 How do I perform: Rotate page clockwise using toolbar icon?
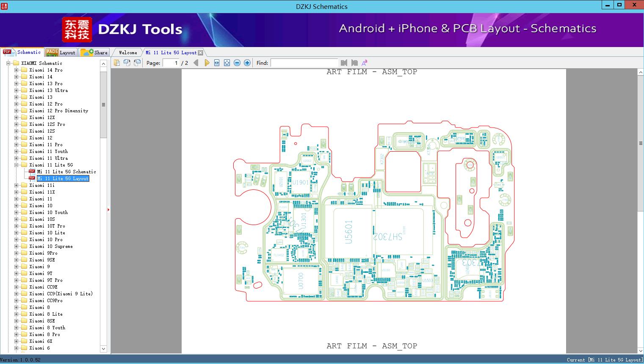coord(137,63)
